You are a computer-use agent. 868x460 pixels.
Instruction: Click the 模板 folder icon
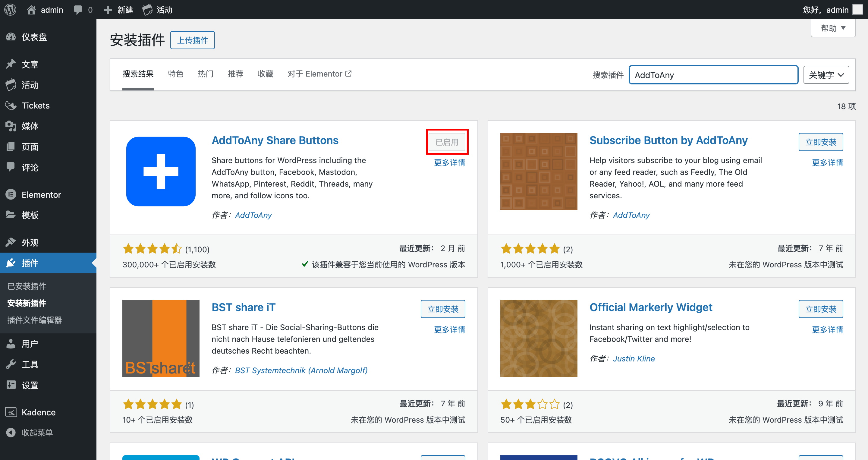[11, 215]
